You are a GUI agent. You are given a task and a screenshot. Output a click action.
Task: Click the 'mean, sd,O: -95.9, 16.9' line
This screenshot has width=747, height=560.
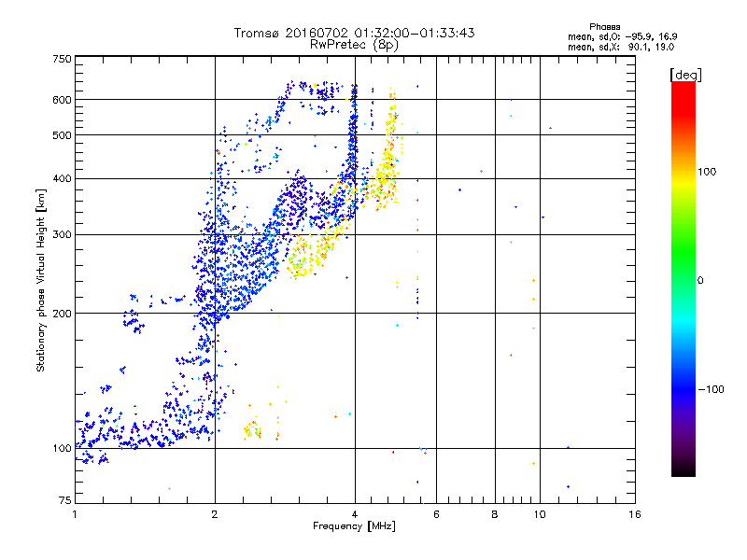click(x=622, y=36)
